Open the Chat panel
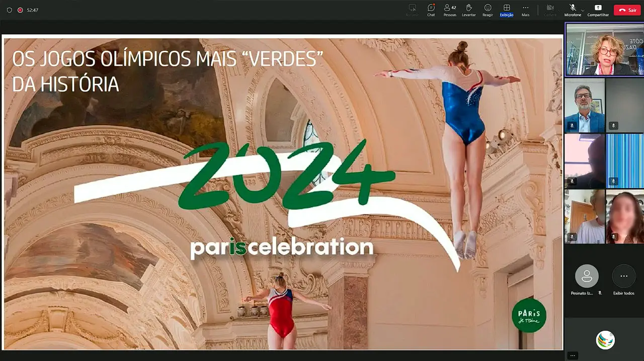 [x=431, y=10]
